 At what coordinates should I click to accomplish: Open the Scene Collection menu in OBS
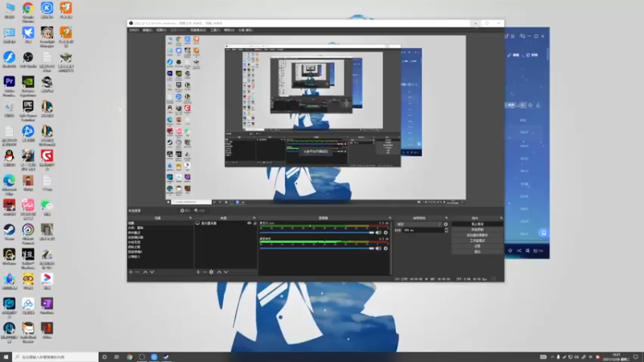click(197, 31)
